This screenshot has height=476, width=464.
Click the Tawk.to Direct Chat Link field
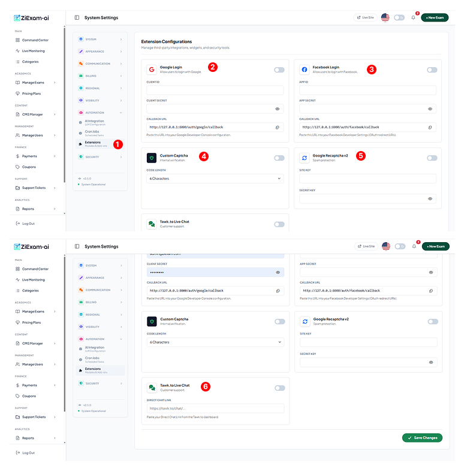click(x=215, y=408)
